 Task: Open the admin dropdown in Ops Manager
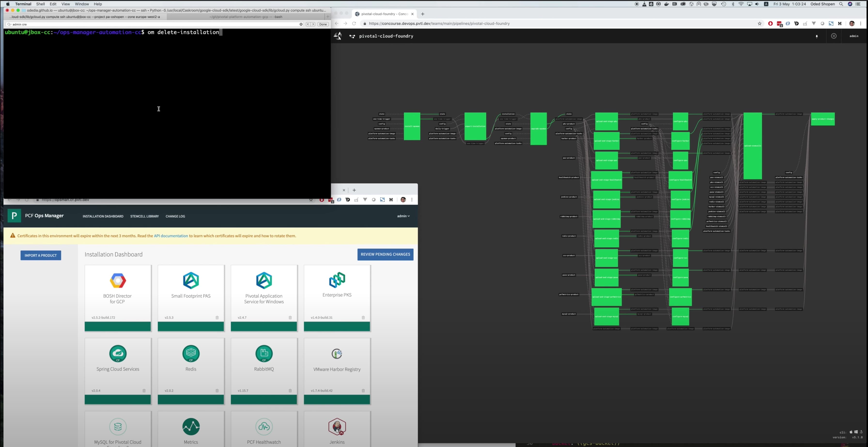(403, 216)
